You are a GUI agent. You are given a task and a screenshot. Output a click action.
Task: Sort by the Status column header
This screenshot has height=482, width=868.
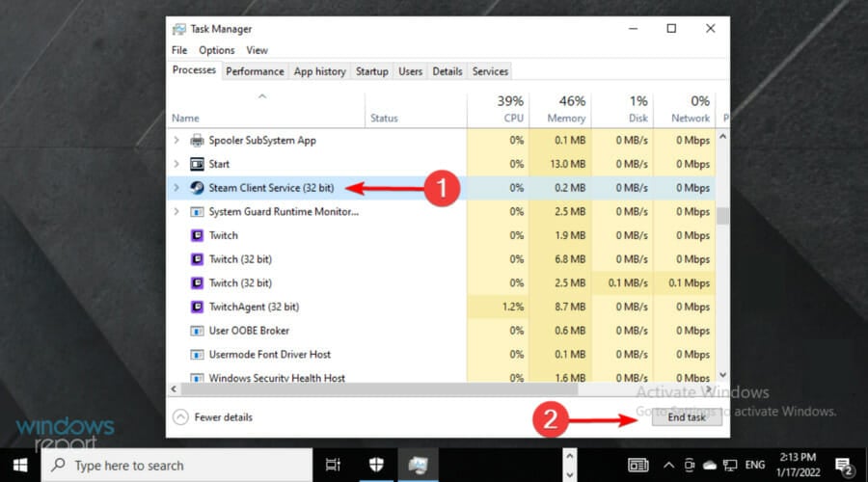click(416, 110)
